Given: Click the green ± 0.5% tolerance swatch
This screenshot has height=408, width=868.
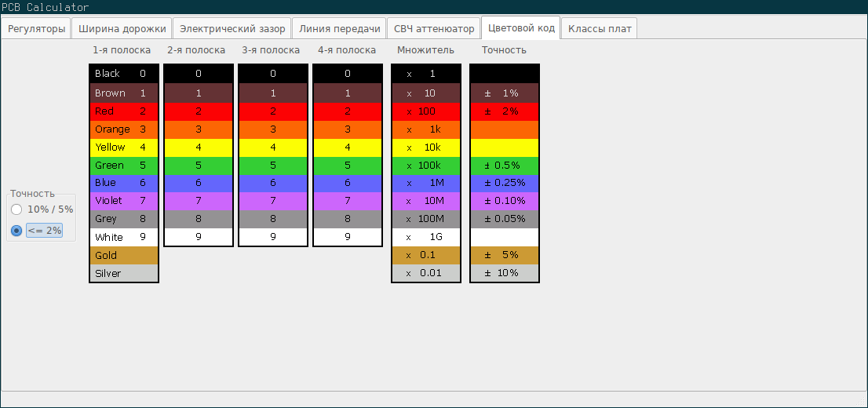Looking at the screenshot, I should click(505, 166).
